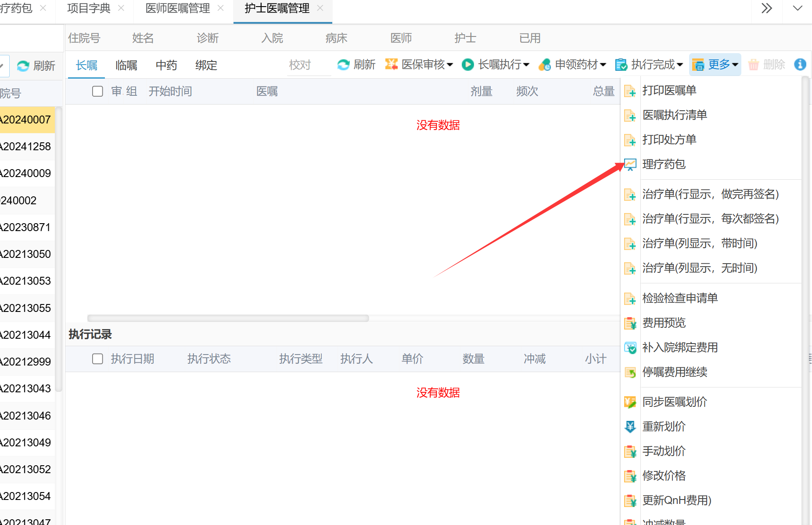This screenshot has width=812, height=525.
Task: Click the 费用预览 icon in menu
Action: pyautogui.click(x=630, y=323)
